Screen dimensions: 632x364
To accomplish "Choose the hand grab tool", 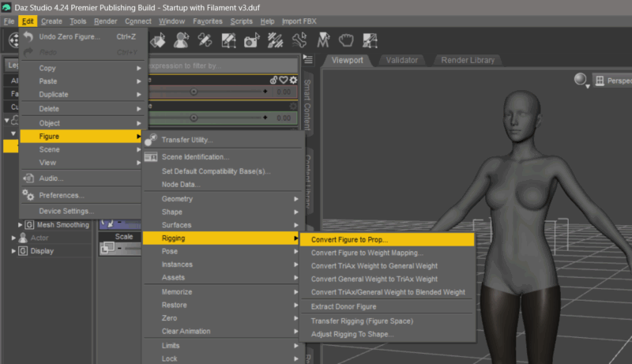I will (346, 40).
